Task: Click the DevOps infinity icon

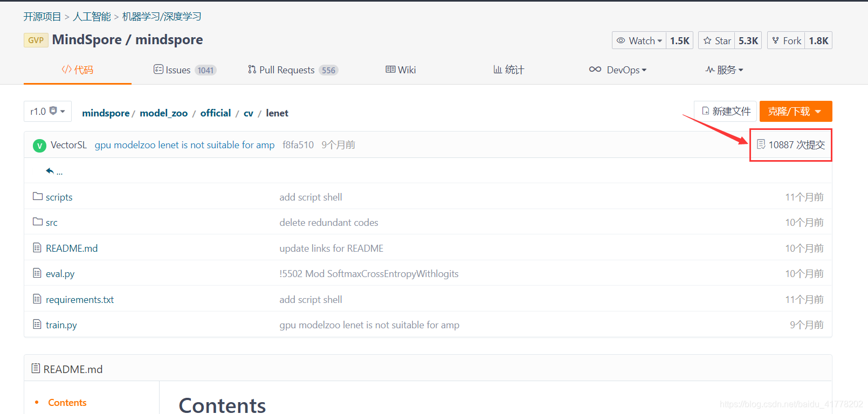Action: pyautogui.click(x=595, y=69)
